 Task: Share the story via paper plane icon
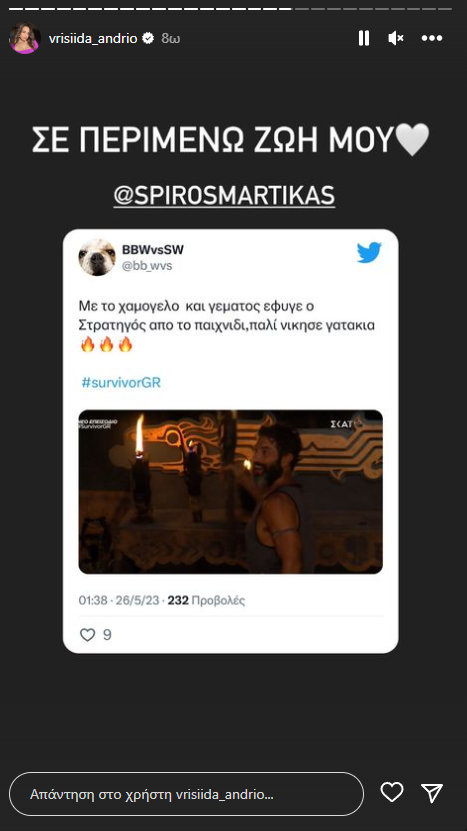(432, 793)
